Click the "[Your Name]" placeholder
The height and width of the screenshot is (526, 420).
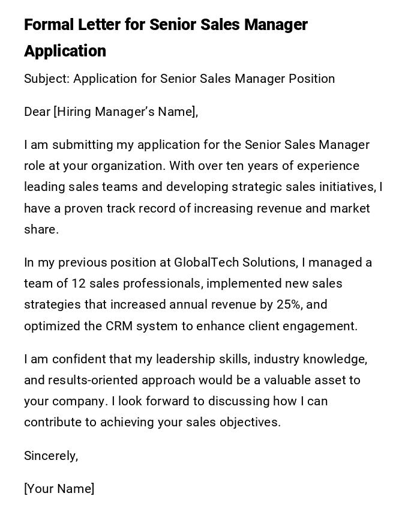(59, 489)
